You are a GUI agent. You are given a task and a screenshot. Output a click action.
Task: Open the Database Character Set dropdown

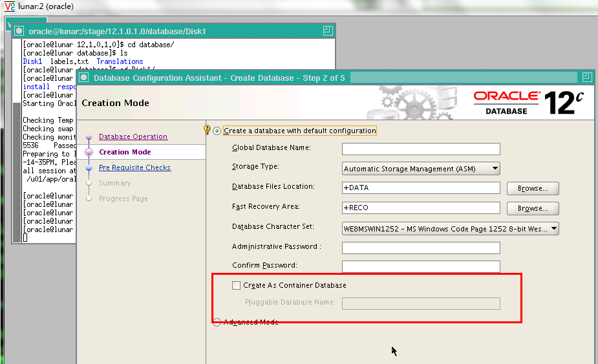(x=451, y=228)
